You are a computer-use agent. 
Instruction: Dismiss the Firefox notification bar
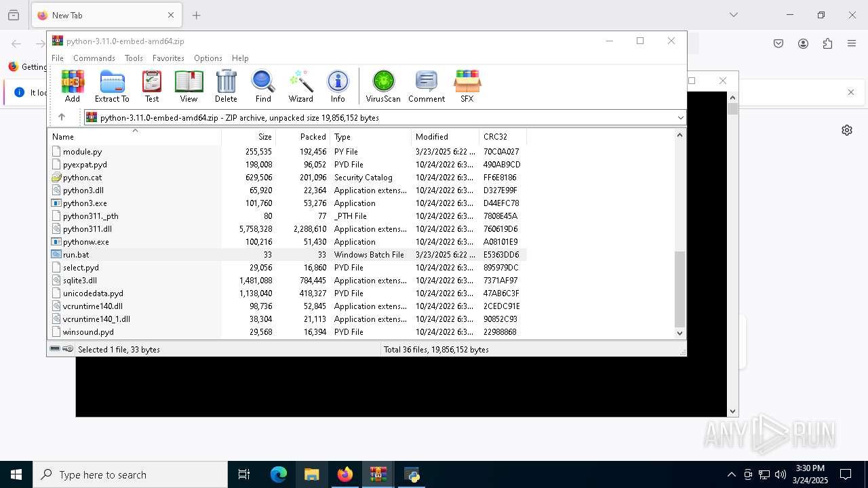point(851,92)
